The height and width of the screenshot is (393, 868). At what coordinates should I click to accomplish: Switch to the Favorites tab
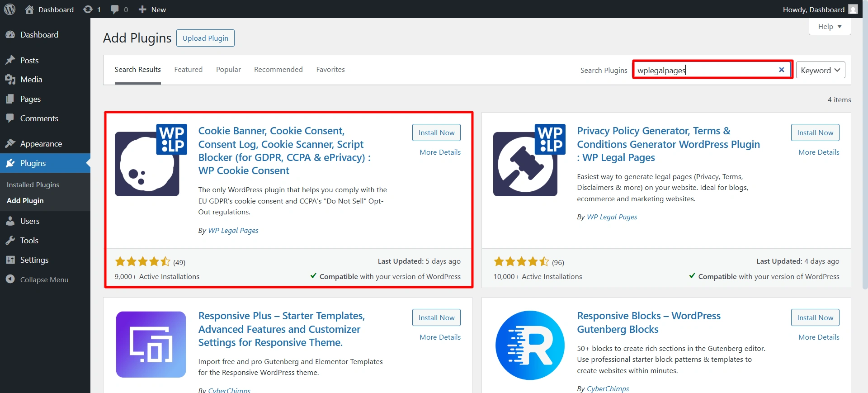(x=330, y=70)
